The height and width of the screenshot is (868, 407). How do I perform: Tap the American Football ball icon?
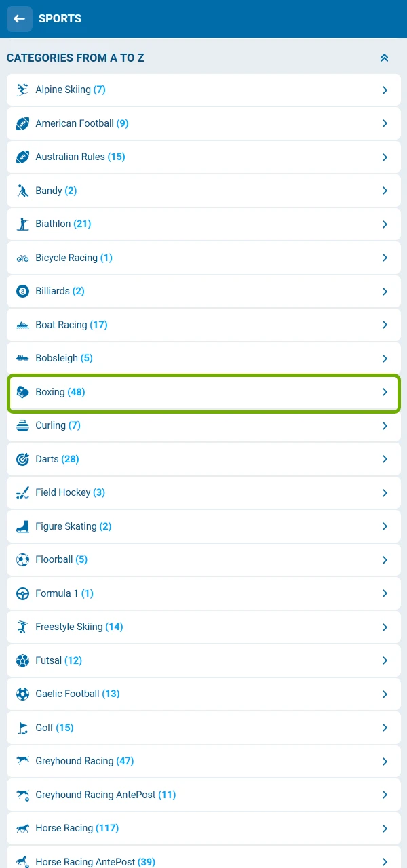coord(23,123)
